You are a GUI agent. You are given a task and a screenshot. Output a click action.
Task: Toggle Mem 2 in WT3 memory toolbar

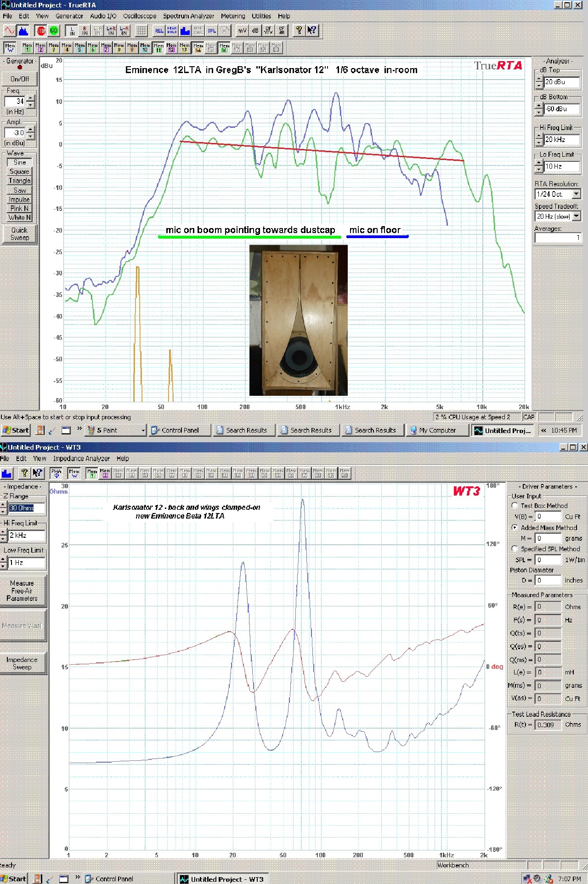[105, 473]
